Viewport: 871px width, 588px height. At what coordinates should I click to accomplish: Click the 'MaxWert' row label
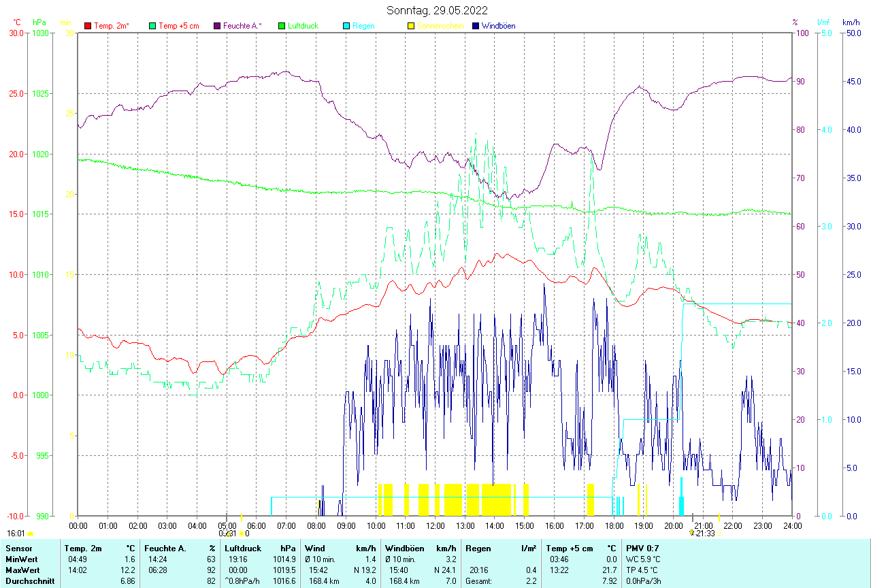pos(21,570)
